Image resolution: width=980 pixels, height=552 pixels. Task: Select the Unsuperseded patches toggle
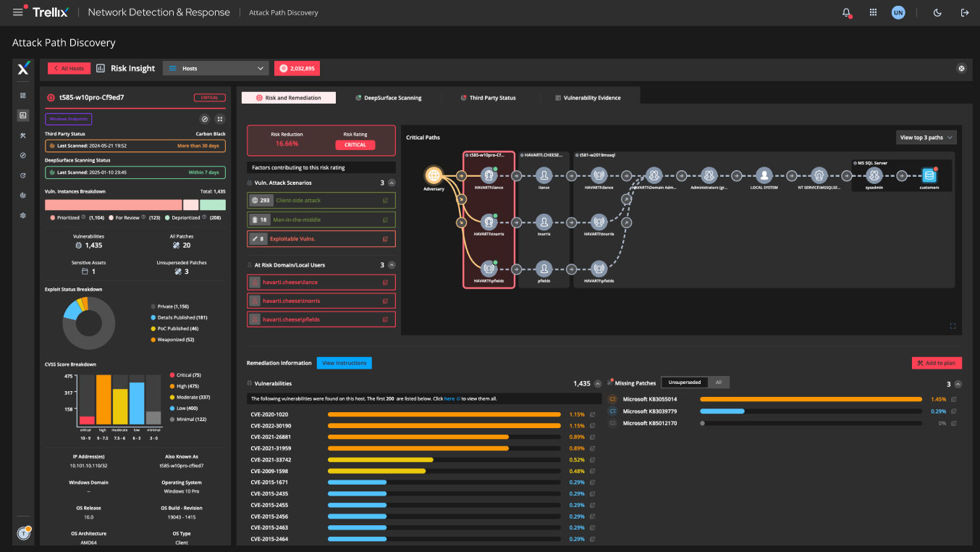pos(684,382)
